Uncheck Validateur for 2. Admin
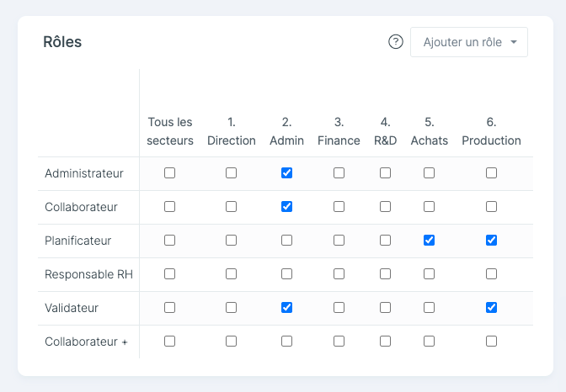This screenshot has width=566, height=392. [x=286, y=308]
